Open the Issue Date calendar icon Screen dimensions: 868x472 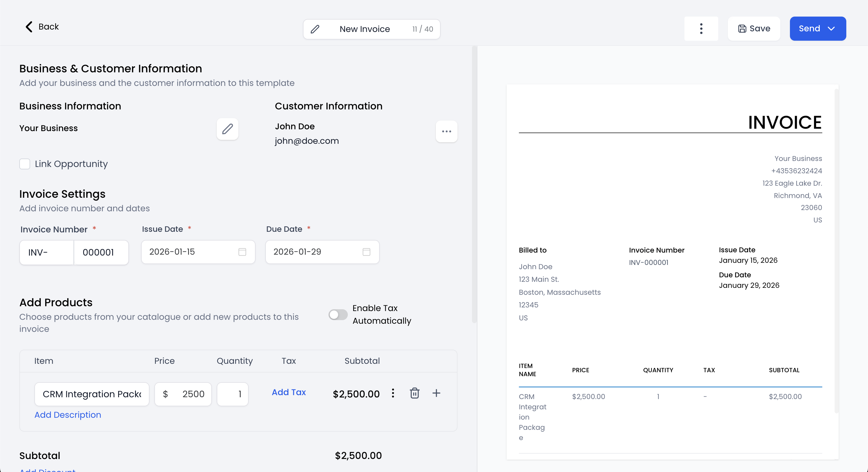242,252
